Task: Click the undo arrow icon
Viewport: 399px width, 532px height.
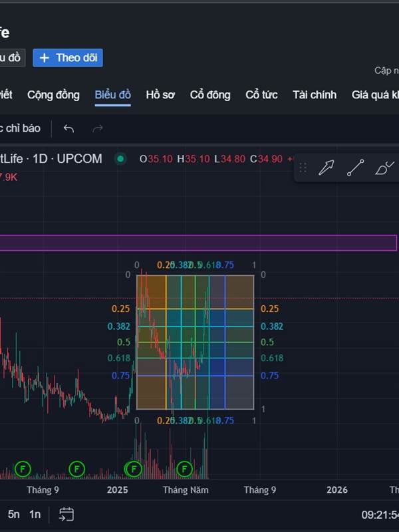Action: tap(69, 128)
